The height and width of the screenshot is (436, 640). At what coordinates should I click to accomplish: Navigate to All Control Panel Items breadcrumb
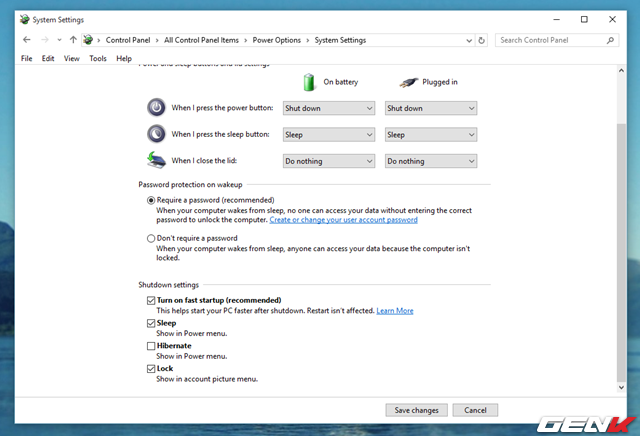(x=201, y=40)
